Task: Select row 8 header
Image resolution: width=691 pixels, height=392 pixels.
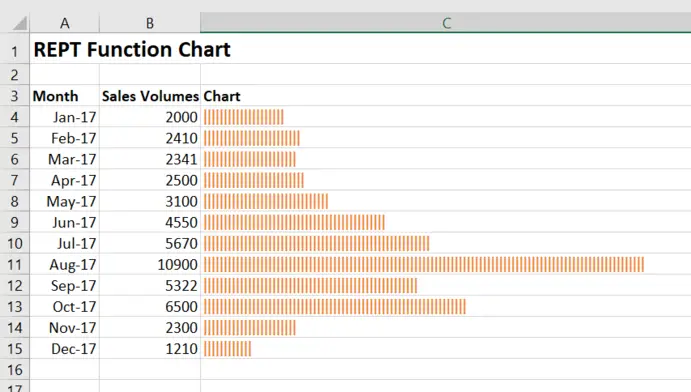Action: point(15,201)
